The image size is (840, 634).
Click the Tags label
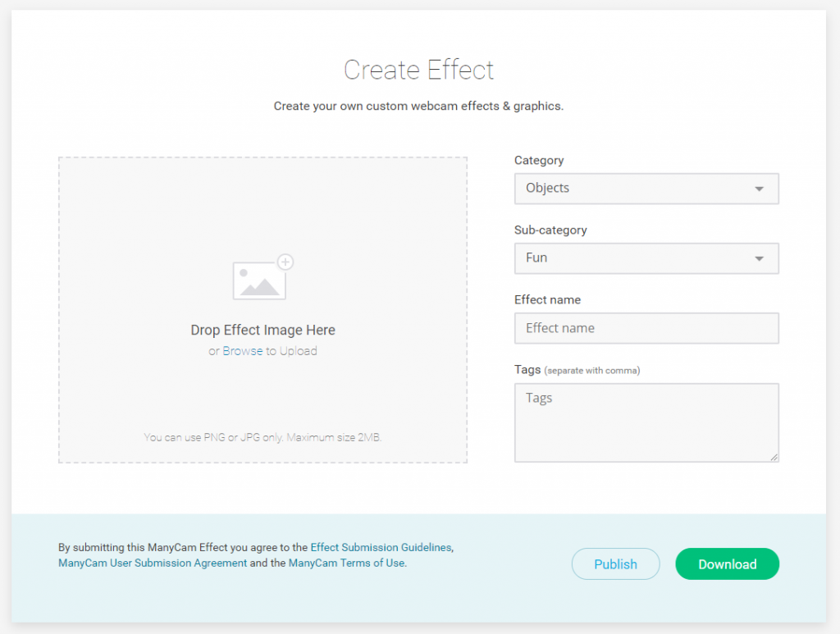click(527, 369)
